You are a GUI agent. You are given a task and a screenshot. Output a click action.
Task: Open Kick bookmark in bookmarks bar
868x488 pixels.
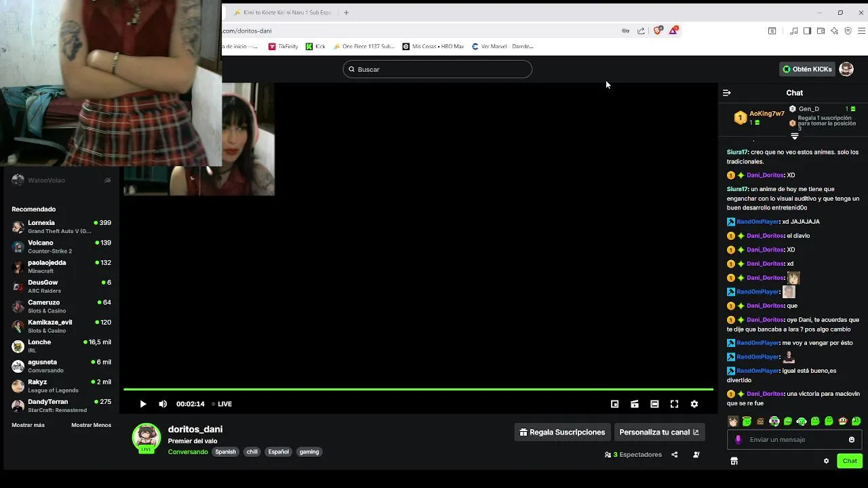coord(315,47)
